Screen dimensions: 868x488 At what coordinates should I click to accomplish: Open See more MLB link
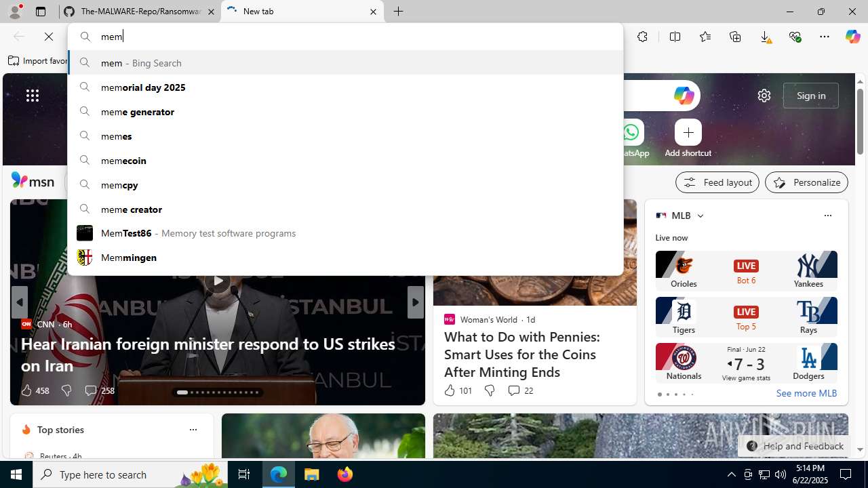tap(806, 393)
